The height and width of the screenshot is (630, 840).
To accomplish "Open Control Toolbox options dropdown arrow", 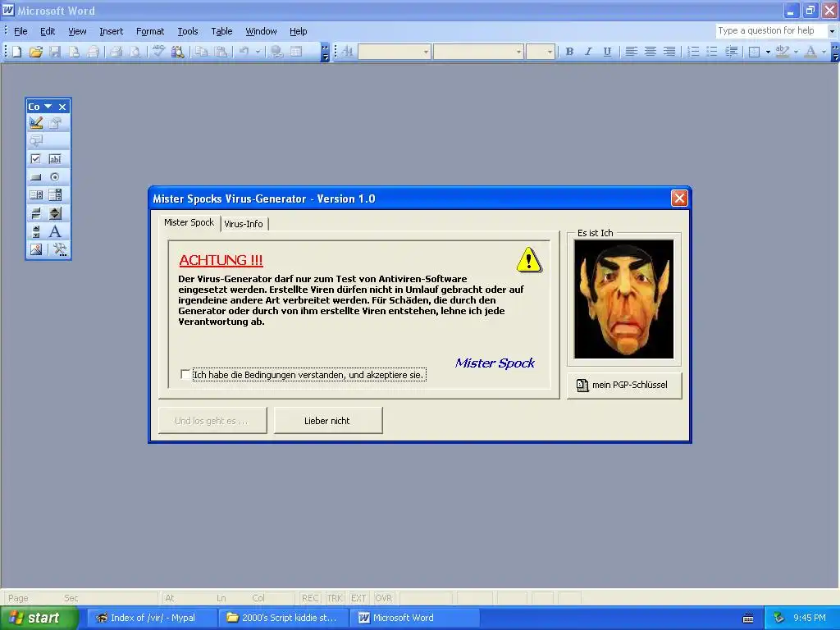I will tap(48, 106).
